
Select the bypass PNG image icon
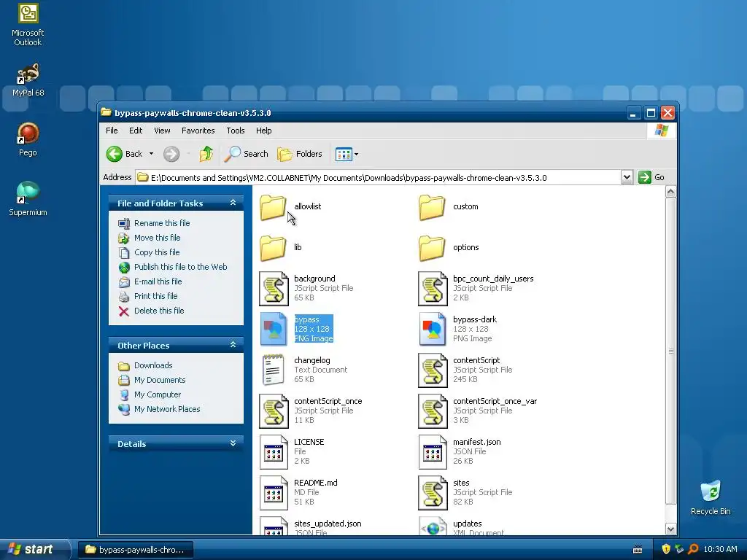pyautogui.click(x=274, y=329)
